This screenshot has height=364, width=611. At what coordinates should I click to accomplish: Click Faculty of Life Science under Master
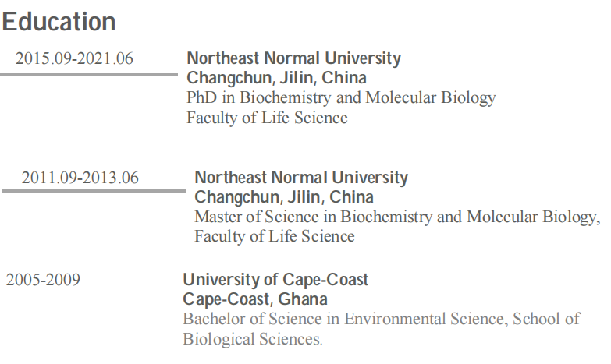point(275,236)
